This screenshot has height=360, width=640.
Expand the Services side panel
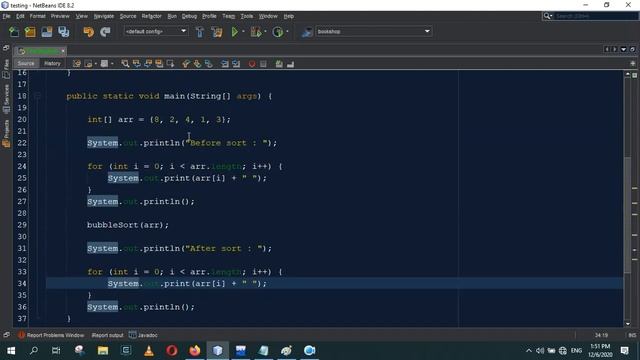[x=6, y=99]
